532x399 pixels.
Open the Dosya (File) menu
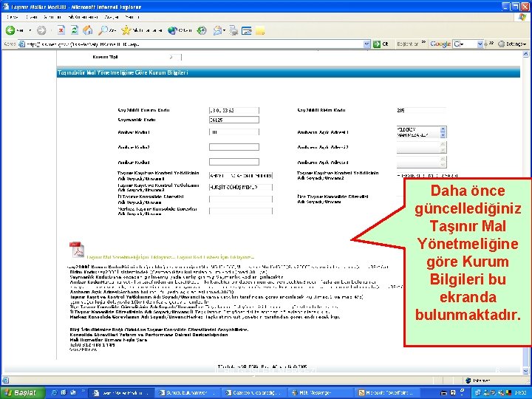tap(13, 16)
